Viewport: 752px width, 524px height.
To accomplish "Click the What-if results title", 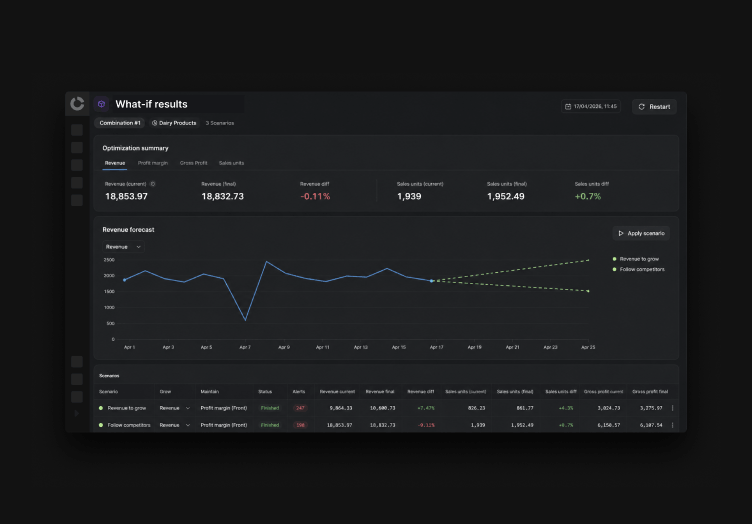I will click(x=152, y=104).
